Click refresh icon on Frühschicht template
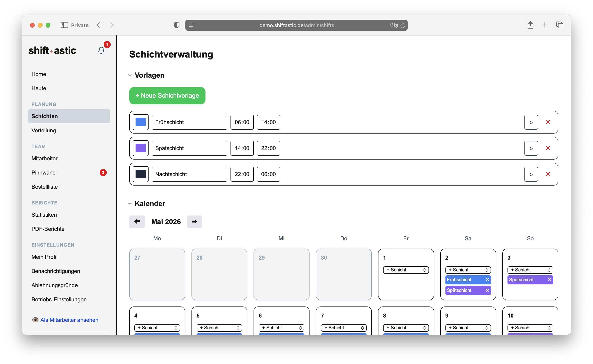Screen dimensions: 593x364 click(x=531, y=122)
